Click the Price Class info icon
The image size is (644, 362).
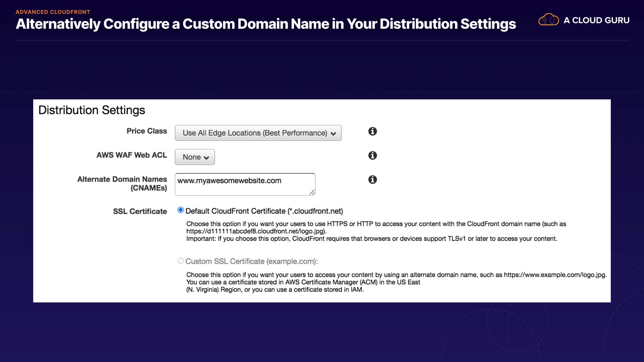point(372,131)
